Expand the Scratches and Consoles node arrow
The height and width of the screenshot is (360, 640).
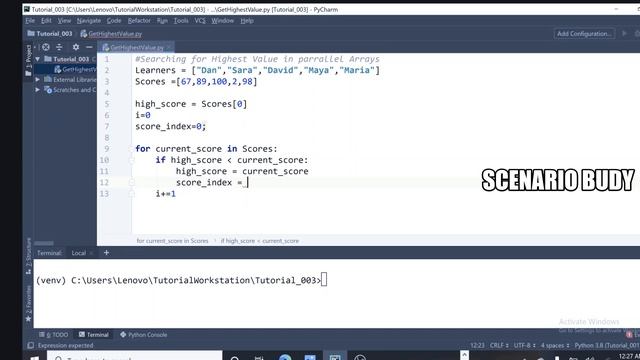pyautogui.click(x=38, y=90)
